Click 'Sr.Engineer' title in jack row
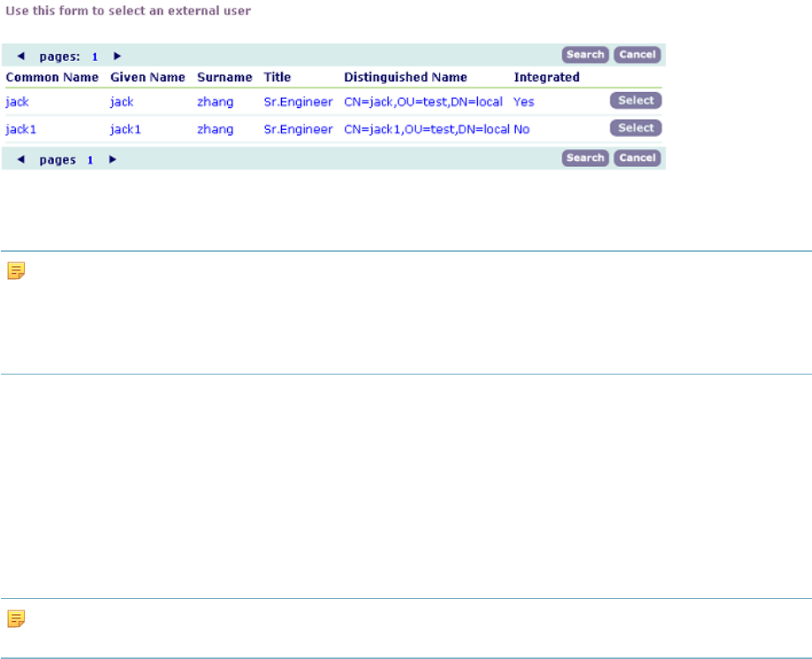This screenshot has height=659, width=812. (x=298, y=102)
